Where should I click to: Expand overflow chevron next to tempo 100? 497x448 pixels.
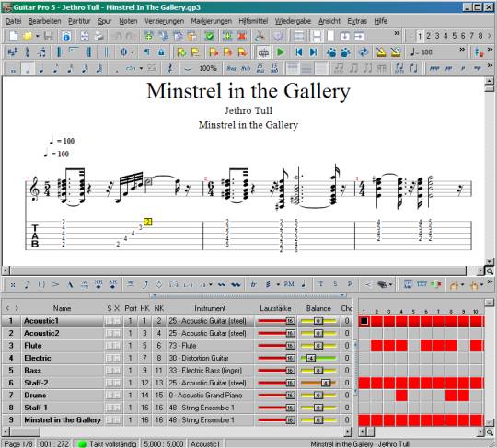point(462,49)
